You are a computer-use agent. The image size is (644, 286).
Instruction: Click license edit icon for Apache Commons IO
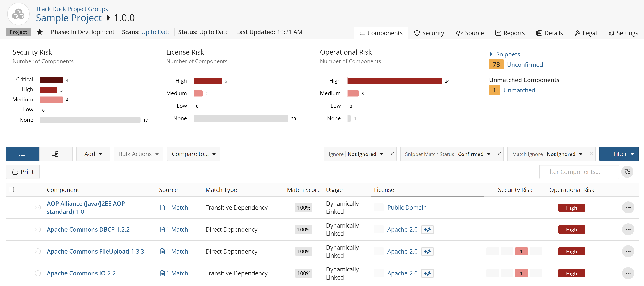pyautogui.click(x=428, y=273)
